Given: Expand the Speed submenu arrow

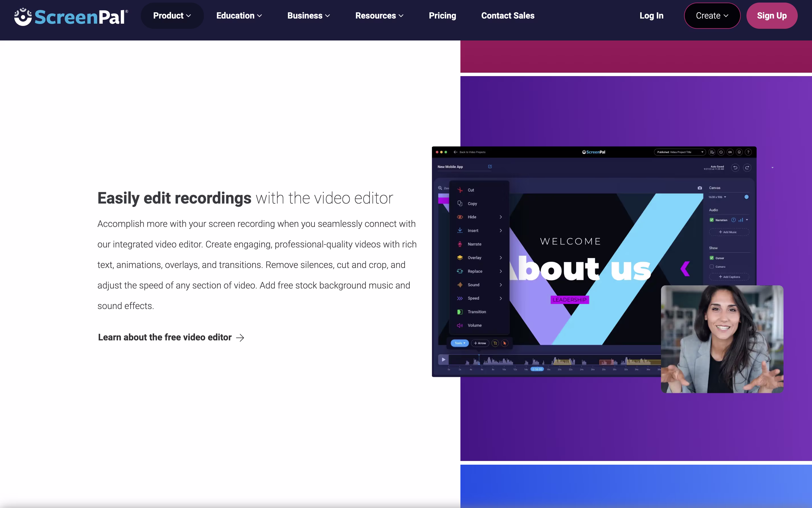Looking at the screenshot, I should click(x=501, y=298).
